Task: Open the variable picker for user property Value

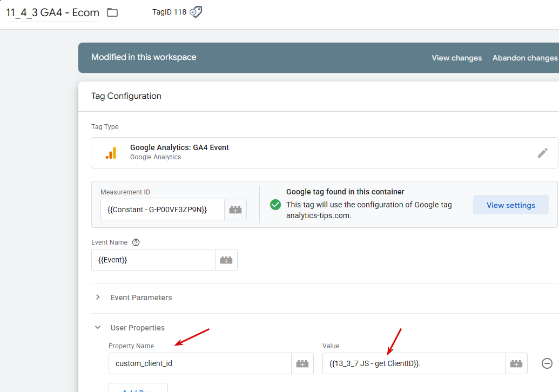Action: (x=516, y=363)
